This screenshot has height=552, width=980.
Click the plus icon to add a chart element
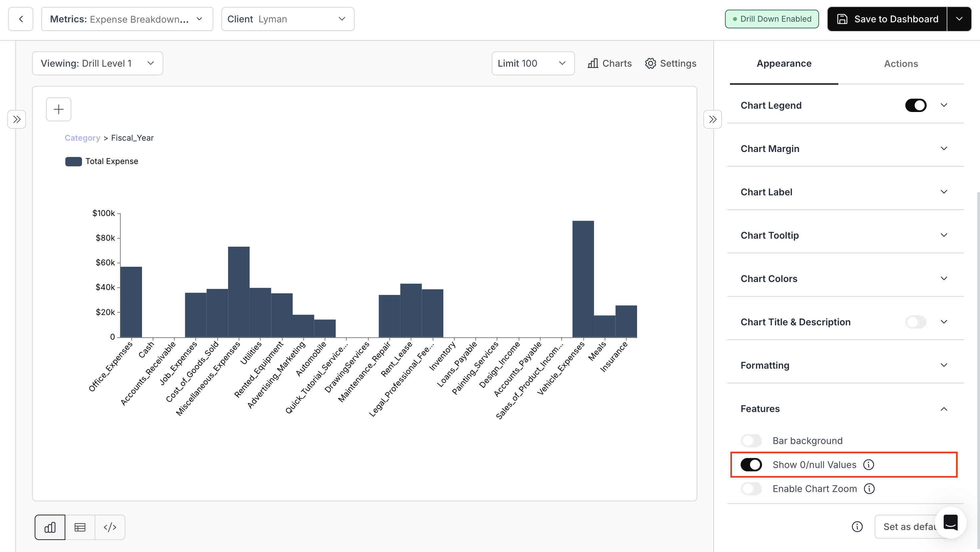click(x=58, y=109)
